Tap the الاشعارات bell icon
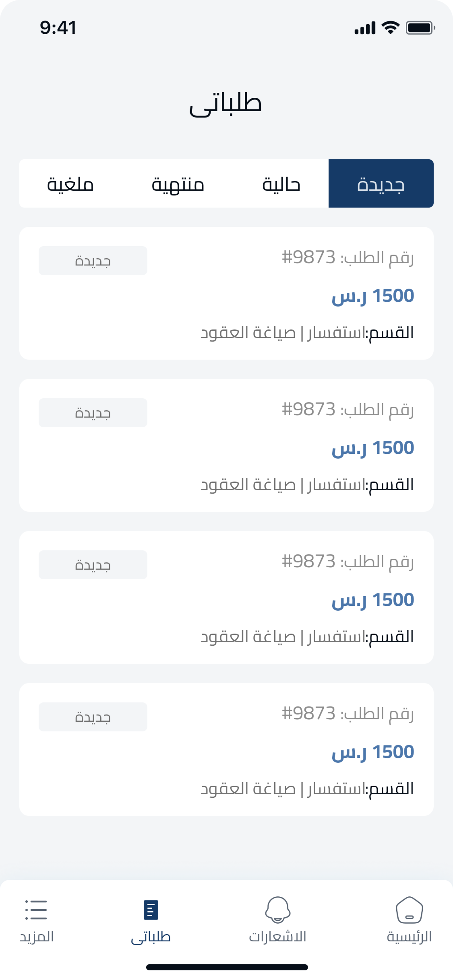The width and height of the screenshot is (453, 980). (277, 910)
